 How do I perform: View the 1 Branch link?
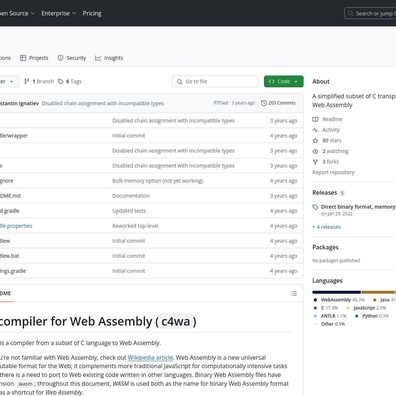click(39, 81)
